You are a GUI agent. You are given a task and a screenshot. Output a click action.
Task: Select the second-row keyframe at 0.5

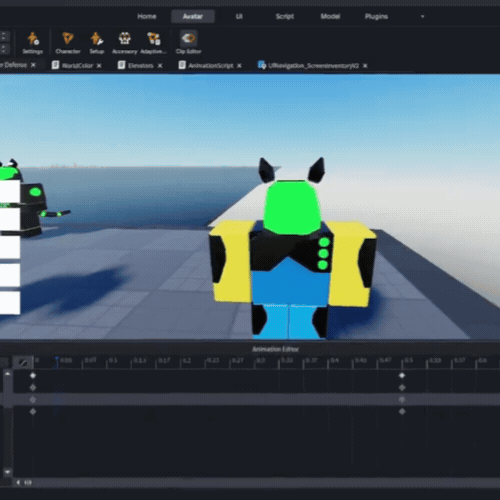point(402,388)
